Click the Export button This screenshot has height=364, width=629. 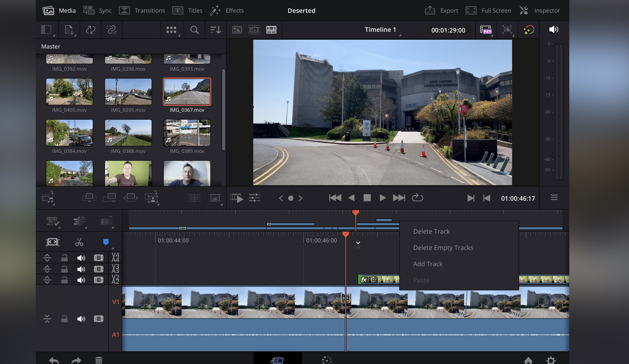tap(441, 10)
